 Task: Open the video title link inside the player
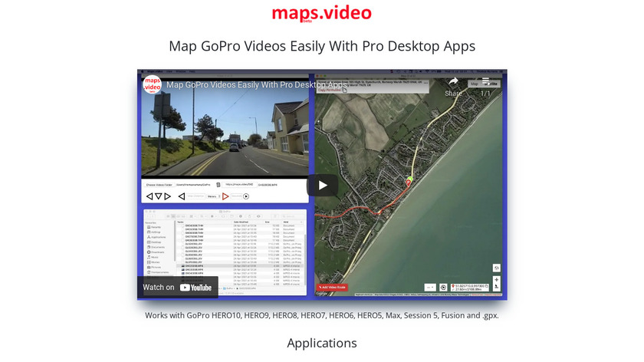tap(257, 85)
